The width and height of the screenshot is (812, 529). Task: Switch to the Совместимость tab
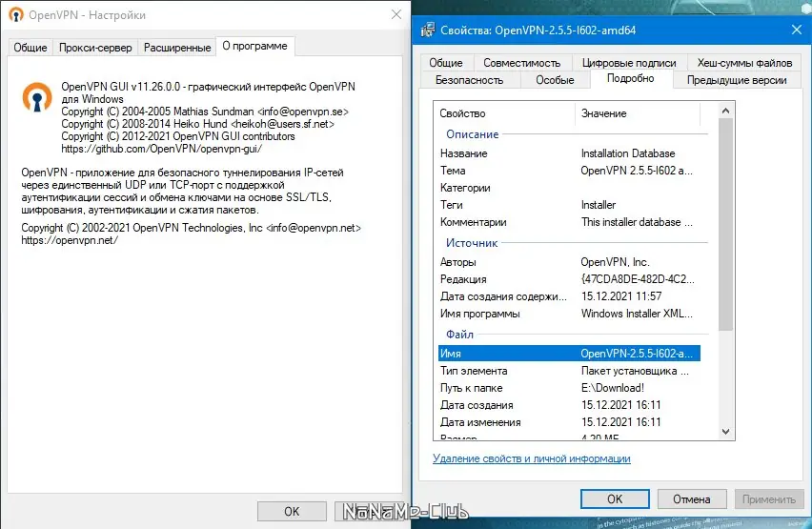(522, 63)
